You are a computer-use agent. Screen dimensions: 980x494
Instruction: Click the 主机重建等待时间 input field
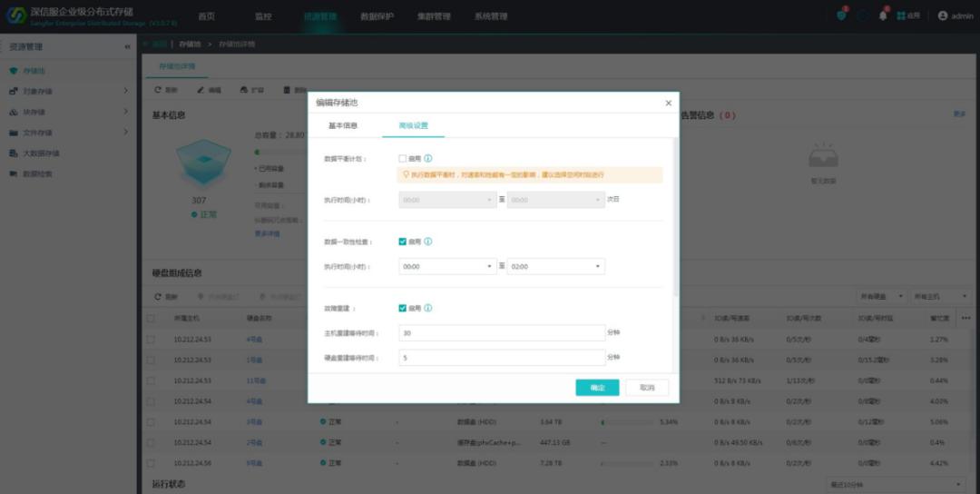click(x=502, y=333)
